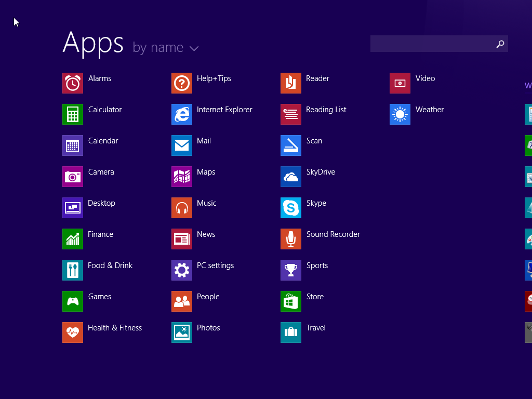This screenshot has height=399, width=532.
Task: Launch the Video app icon
Action: pyautogui.click(x=400, y=83)
